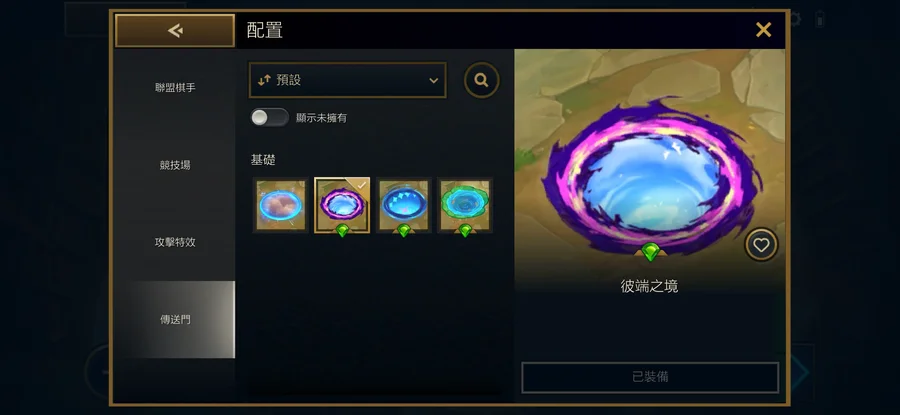
Task: Expand the 預設 sort dropdown
Action: 347,80
